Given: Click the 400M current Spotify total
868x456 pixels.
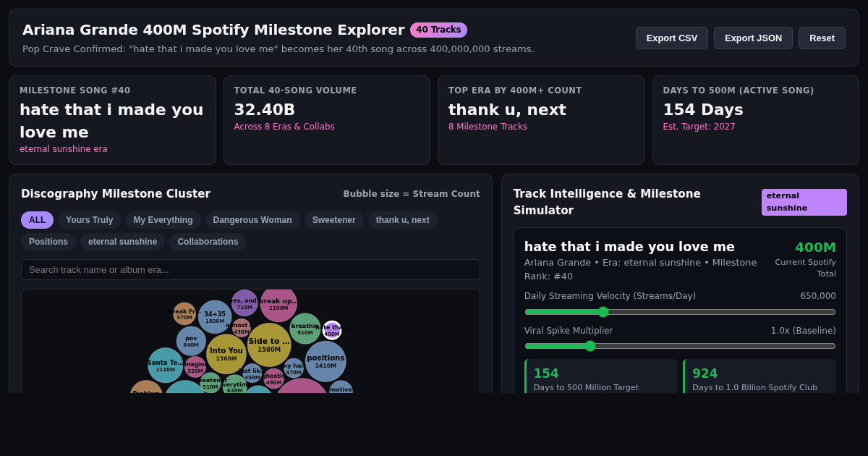Looking at the screenshot, I should pyautogui.click(x=815, y=247).
